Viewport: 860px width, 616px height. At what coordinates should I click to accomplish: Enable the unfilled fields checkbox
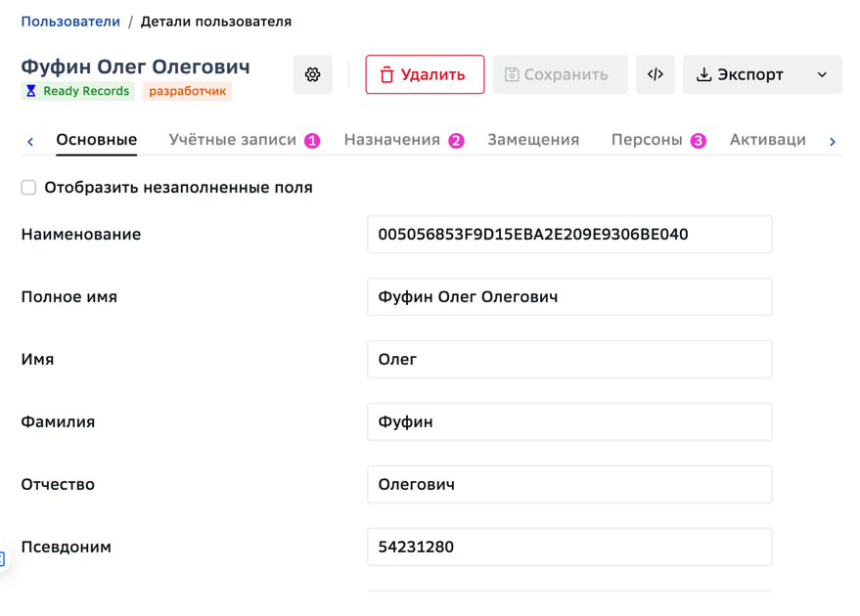coord(28,188)
